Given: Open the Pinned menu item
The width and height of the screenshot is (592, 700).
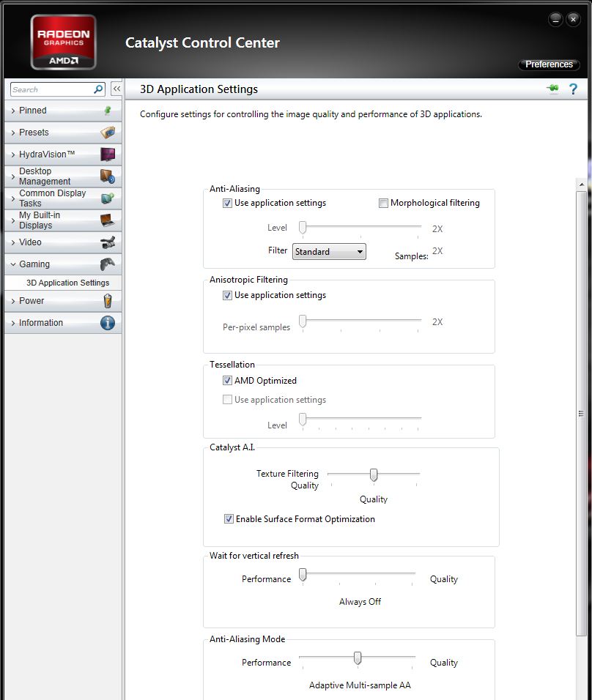Looking at the screenshot, I should (63, 111).
